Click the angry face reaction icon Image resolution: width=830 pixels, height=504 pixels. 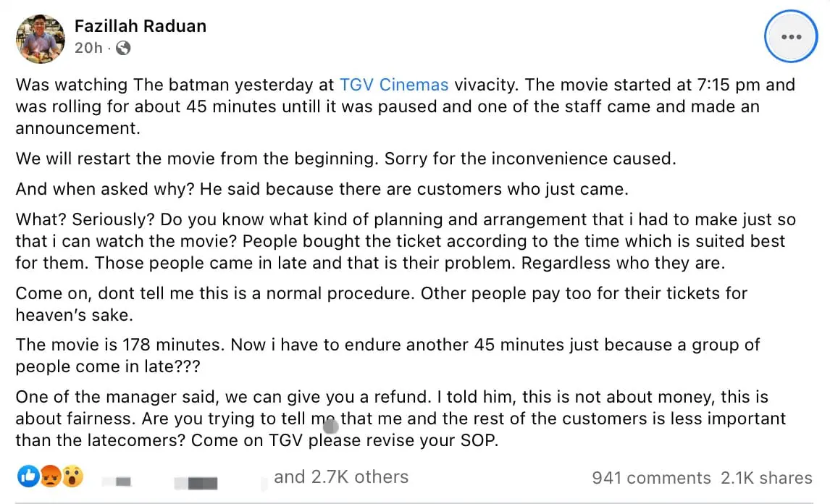[50, 477]
